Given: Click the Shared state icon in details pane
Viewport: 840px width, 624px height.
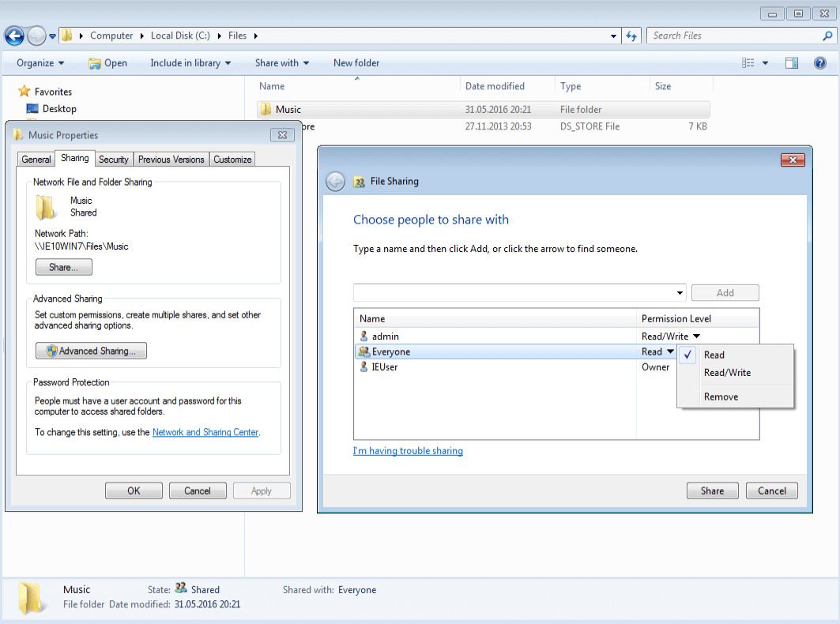Looking at the screenshot, I should point(180,589).
